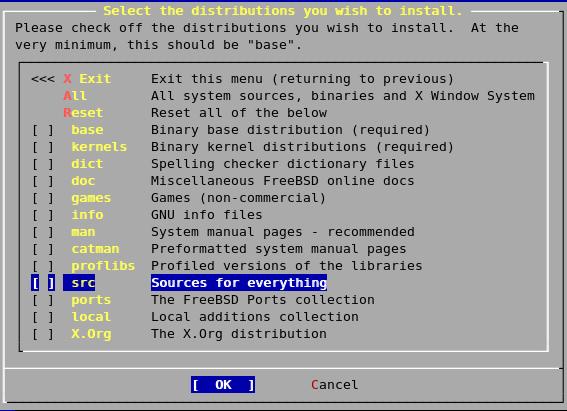This screenshot has height=411, width=567.
Task: Click the OK button
Action: pyautogui.click(x=223, y=385)
